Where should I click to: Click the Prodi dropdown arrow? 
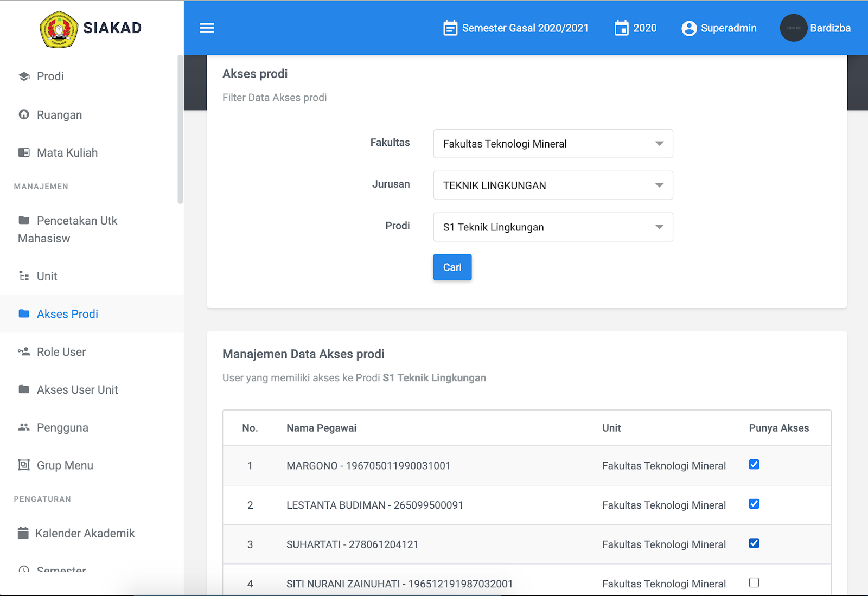[x=659, y=227]
